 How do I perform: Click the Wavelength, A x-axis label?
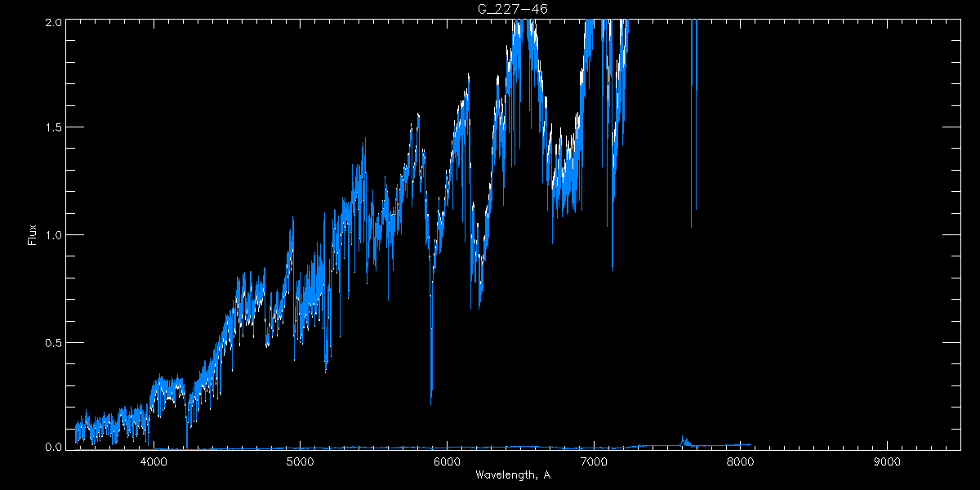click(512, 475)
